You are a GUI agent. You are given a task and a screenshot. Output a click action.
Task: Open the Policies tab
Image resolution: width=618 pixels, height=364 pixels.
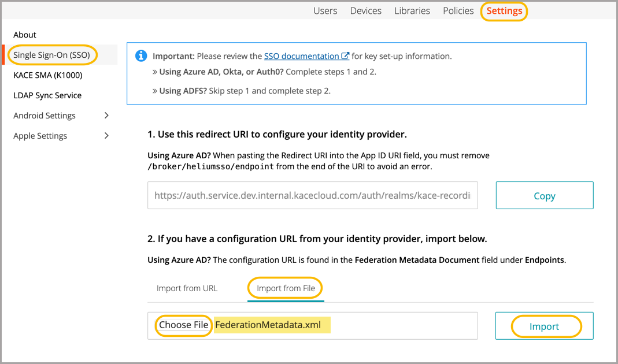pyautogui.click(x=458, y=11)
